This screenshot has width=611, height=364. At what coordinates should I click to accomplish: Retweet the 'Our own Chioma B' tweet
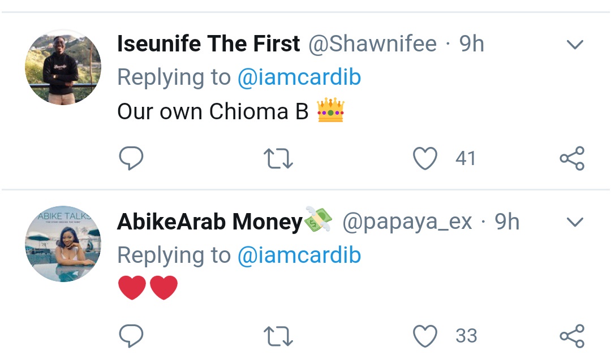(x=279, y=159)
